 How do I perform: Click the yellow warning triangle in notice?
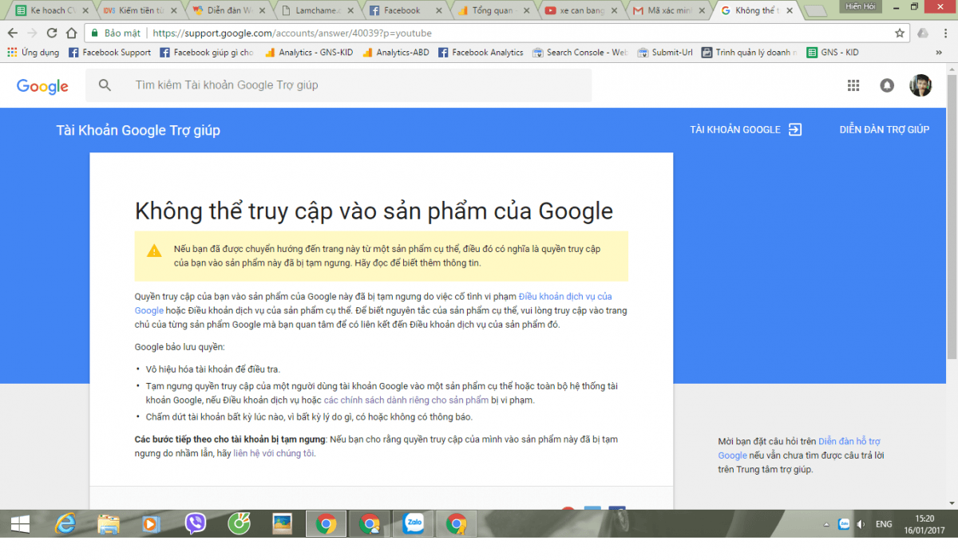pos(154,250)
